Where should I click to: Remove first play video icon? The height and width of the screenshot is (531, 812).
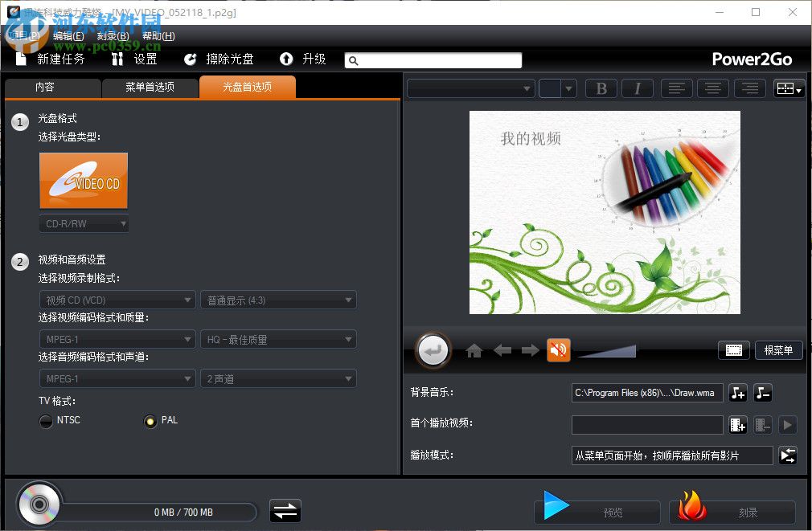763,425
